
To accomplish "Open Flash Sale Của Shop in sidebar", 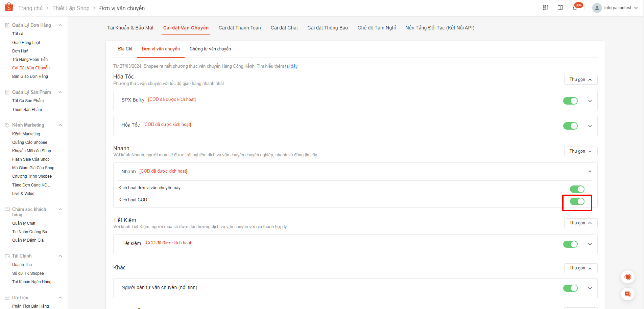I will pyautogui.click(x=31, y=159).
